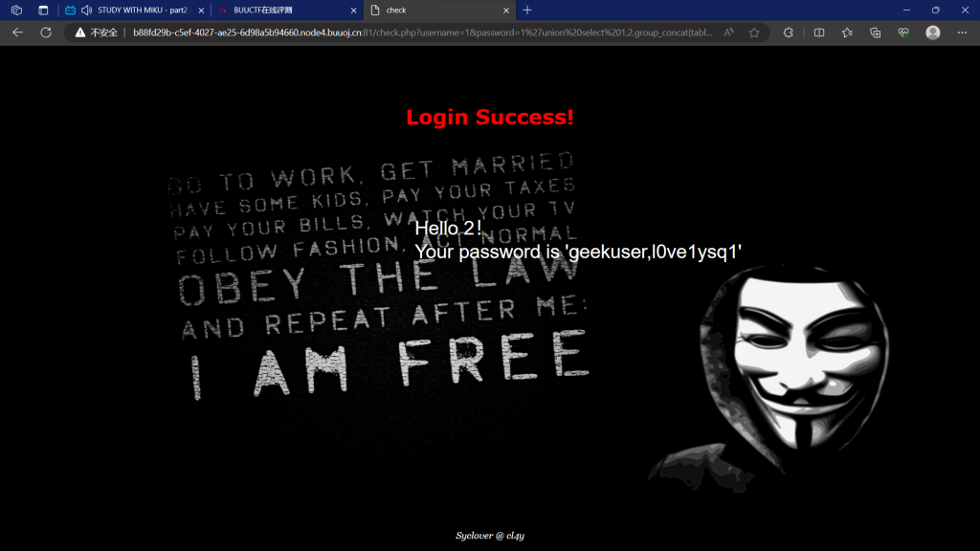980x551 pixels.
Task: Open browser essentials heart icon
Action: 903,33
